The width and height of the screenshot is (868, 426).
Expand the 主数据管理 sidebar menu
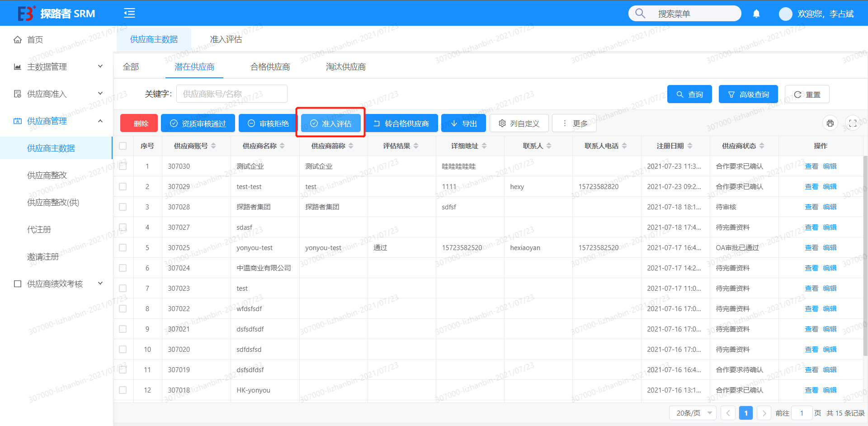[58, 67]
